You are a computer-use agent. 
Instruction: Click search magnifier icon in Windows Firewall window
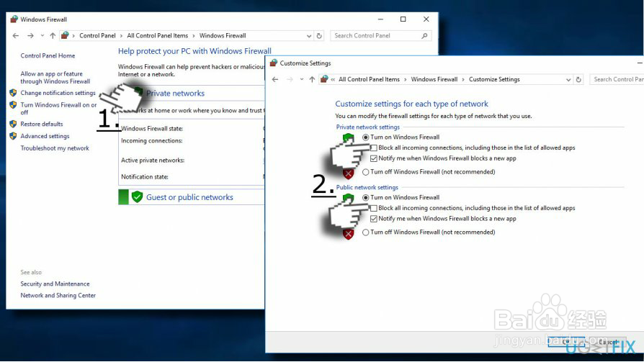click(425, 36)
